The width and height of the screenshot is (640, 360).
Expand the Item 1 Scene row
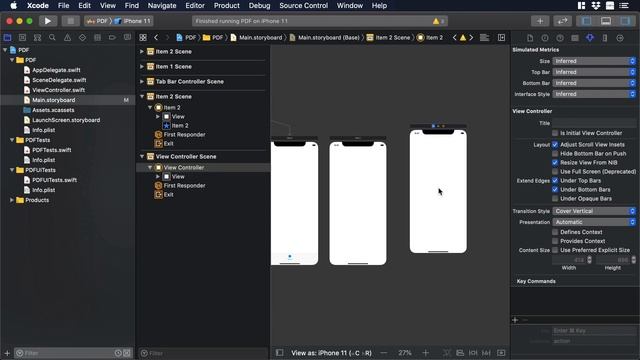(142, 67)
